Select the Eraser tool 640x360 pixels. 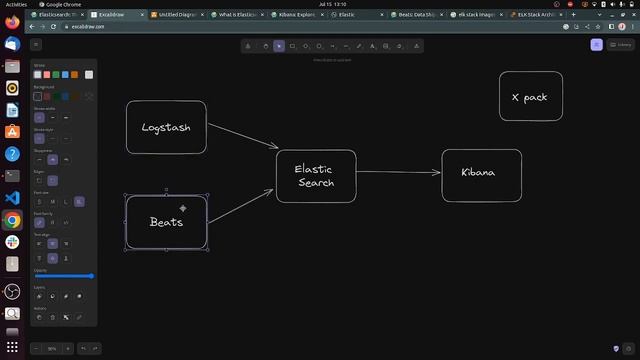(399, 46)
